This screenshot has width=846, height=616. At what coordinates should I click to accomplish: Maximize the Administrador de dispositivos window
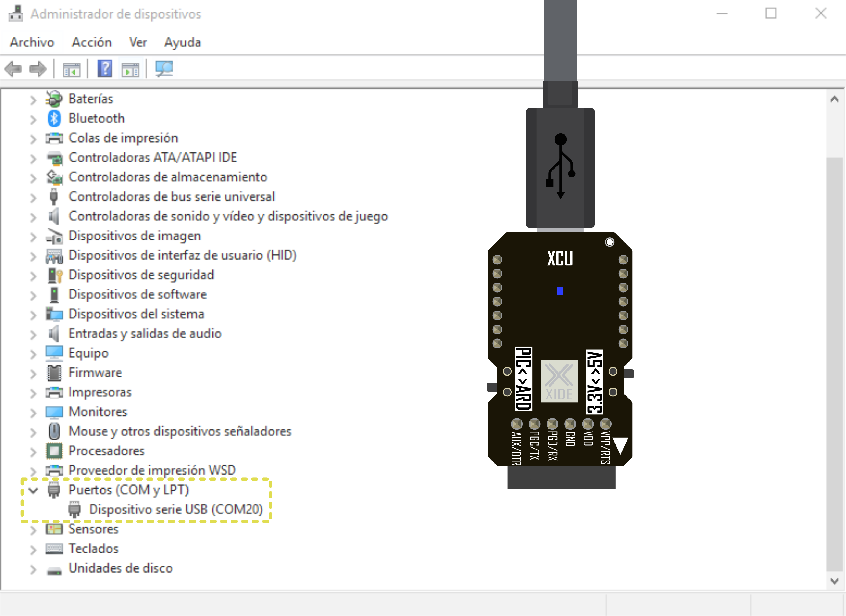click(x=771, y=13)
